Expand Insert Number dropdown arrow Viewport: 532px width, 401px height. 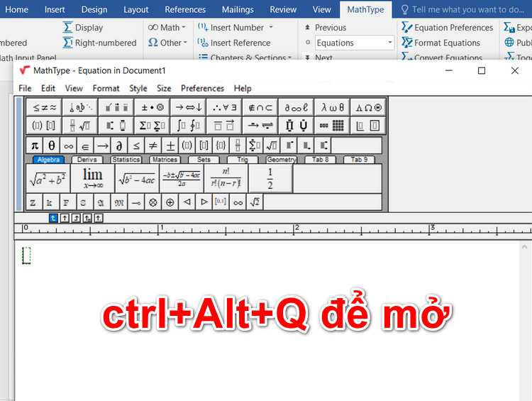point(271,27)
